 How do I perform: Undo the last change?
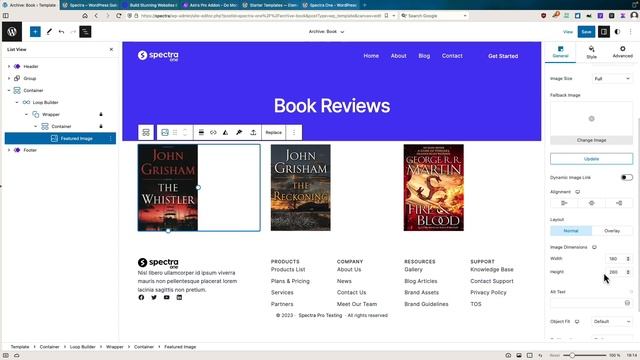point(61,31)
